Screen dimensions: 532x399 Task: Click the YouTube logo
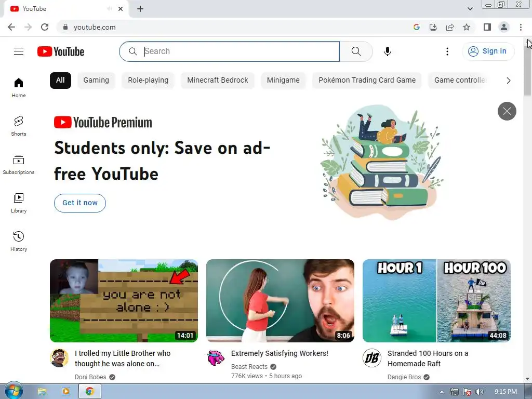point(61,51)
